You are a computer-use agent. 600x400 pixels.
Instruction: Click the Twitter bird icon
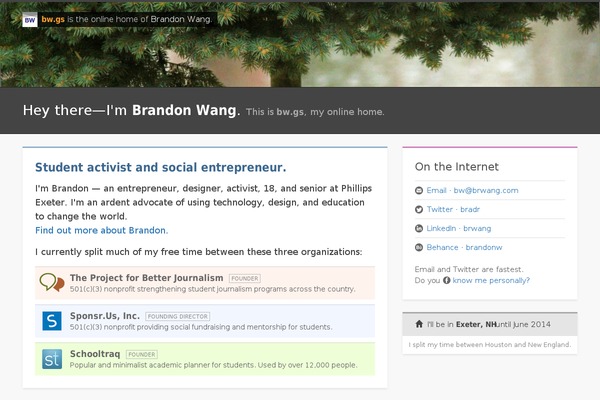tap(419, 209)
